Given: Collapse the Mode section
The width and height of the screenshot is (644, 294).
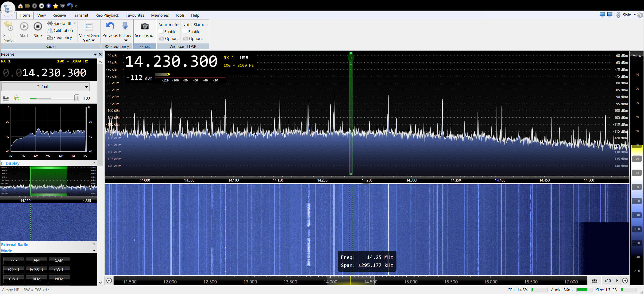Looking at the screenshot, I should (x=94, y=251).
